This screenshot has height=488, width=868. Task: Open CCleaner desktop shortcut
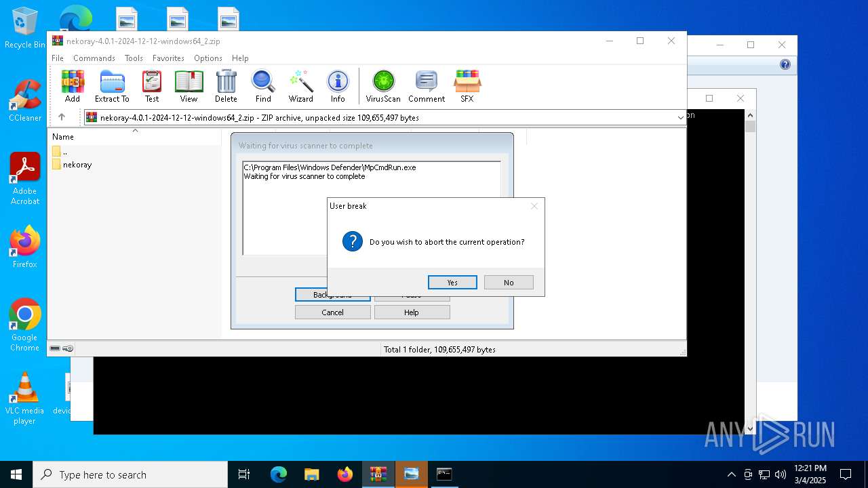[x=25, y=100]
